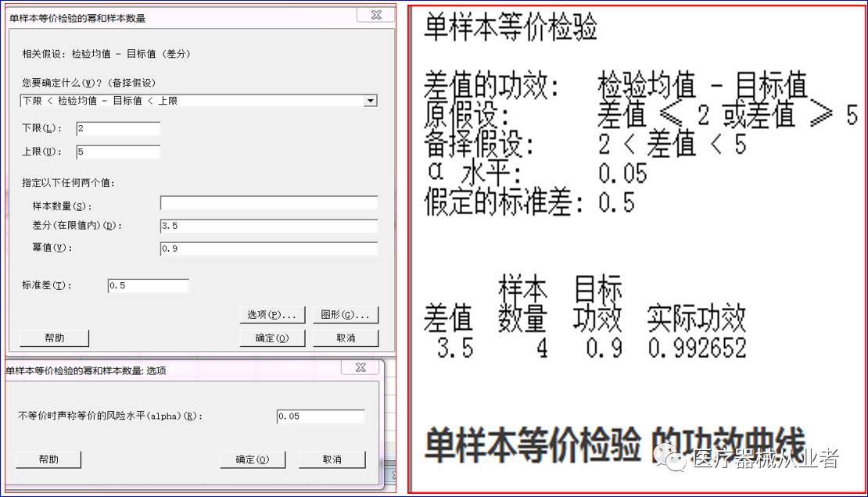Select the 幂值(V) field showing 0.9
The image size is (868, 497).
click(268, 248)
